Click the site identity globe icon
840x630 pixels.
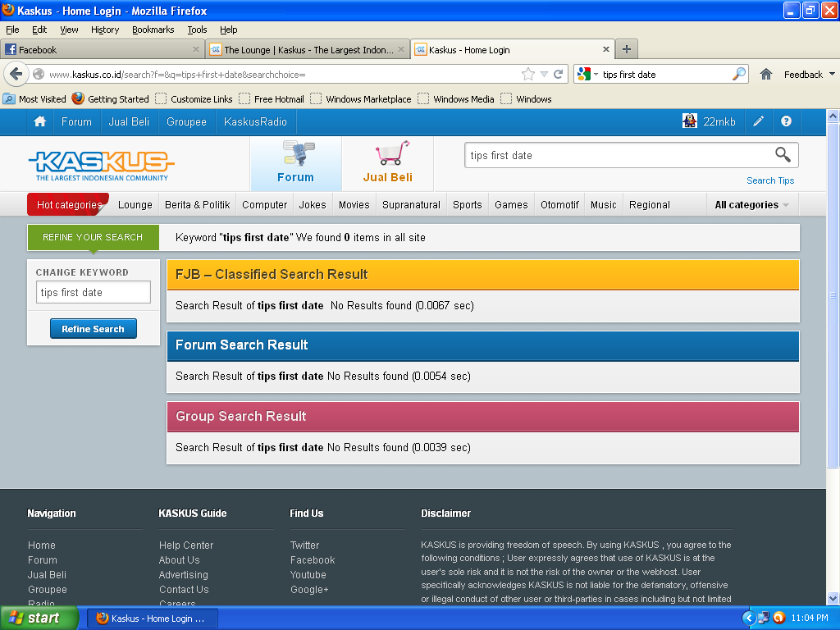pyautogui.click(x=38, y=74)
